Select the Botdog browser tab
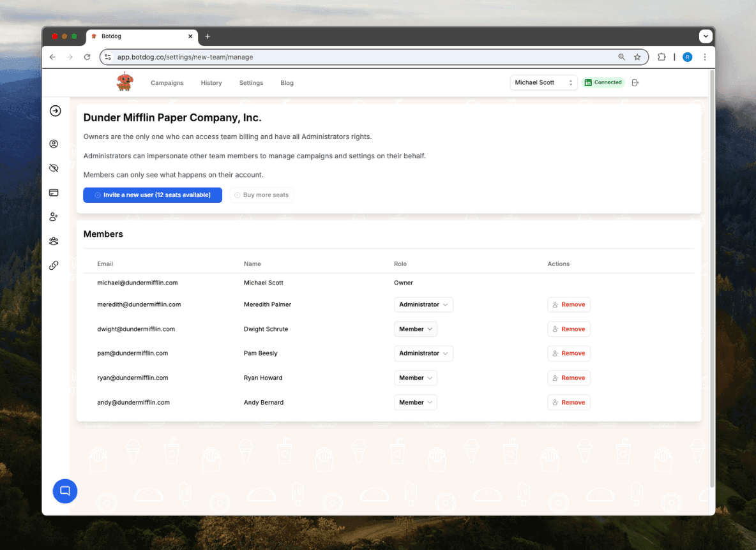The image size is (756, 550). tap(142, 36)
